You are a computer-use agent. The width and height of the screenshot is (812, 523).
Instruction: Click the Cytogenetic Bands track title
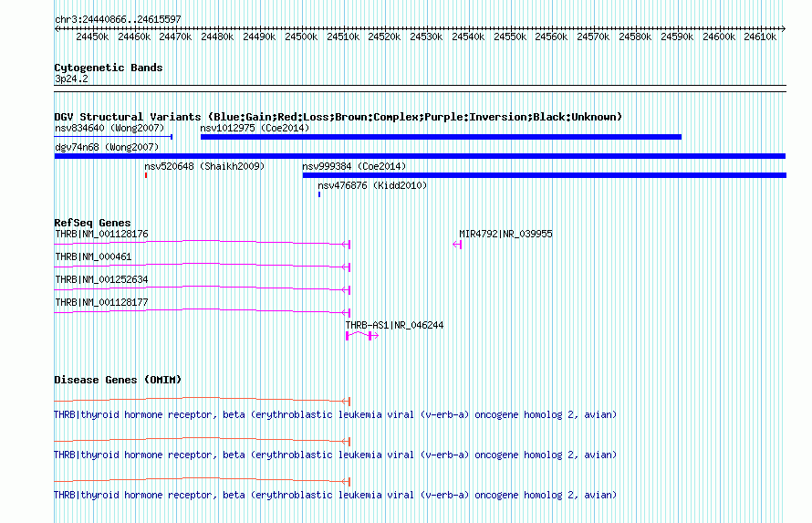(109, 68)
